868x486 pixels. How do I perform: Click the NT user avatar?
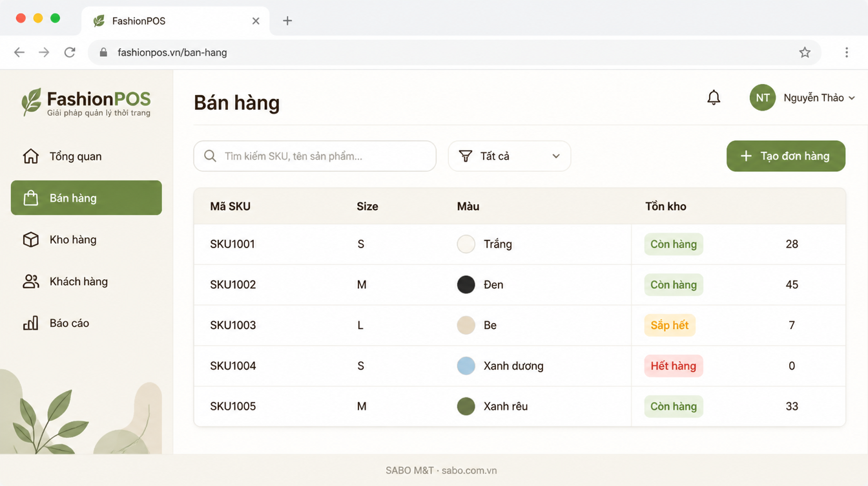pyautogui.click(x=763, y=98)
